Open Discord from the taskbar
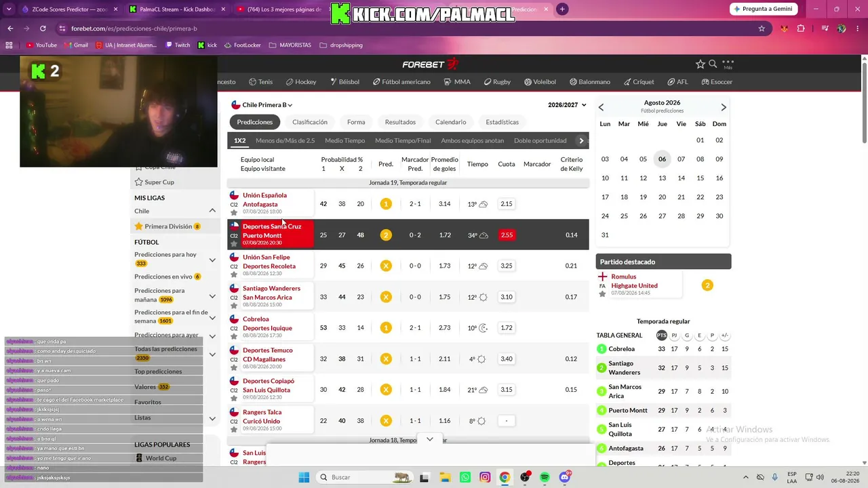This screenshot has width=868, height=488. click(x=565, y=477)
